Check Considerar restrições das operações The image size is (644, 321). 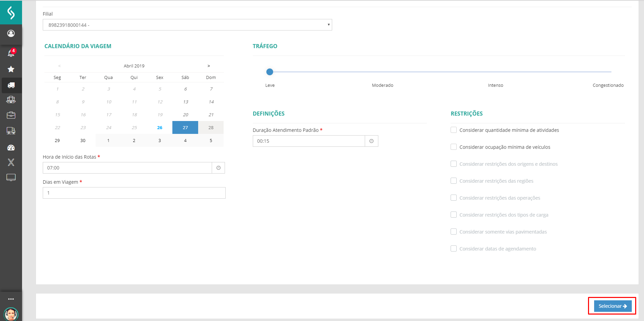click(454, 198)
